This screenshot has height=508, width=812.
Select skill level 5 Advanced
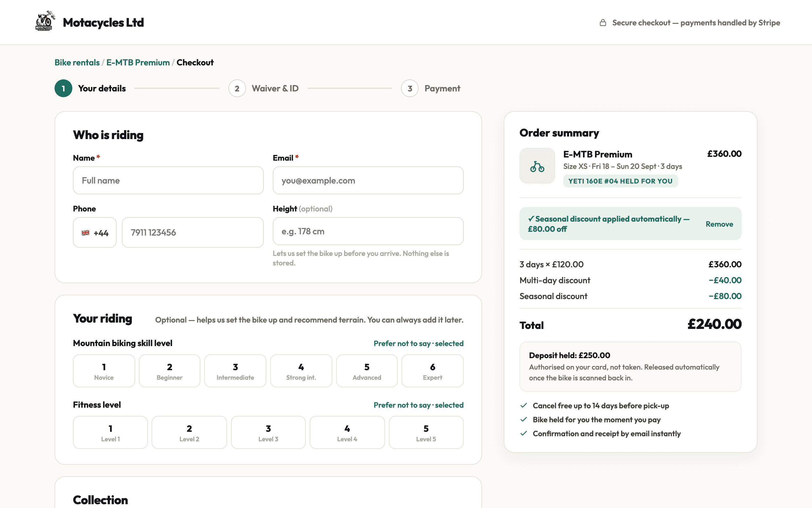[x=367, y=371]
